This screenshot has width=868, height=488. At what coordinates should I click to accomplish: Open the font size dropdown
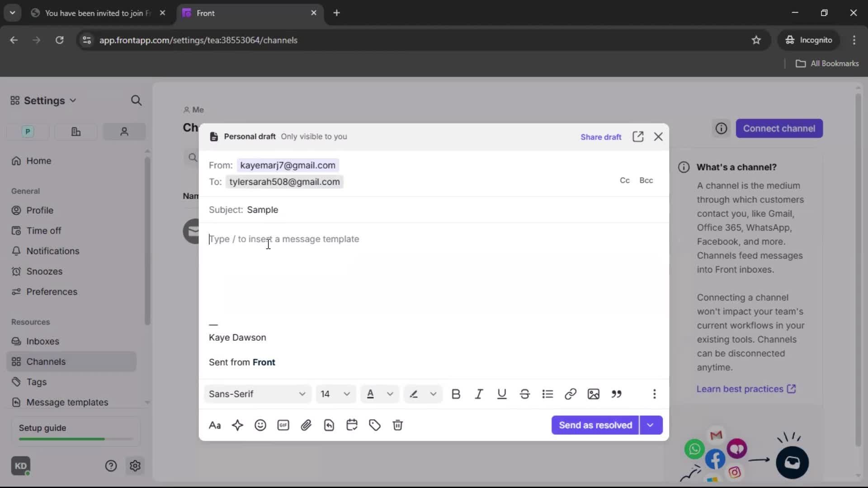pyautogui.click(x=335, y=394)
